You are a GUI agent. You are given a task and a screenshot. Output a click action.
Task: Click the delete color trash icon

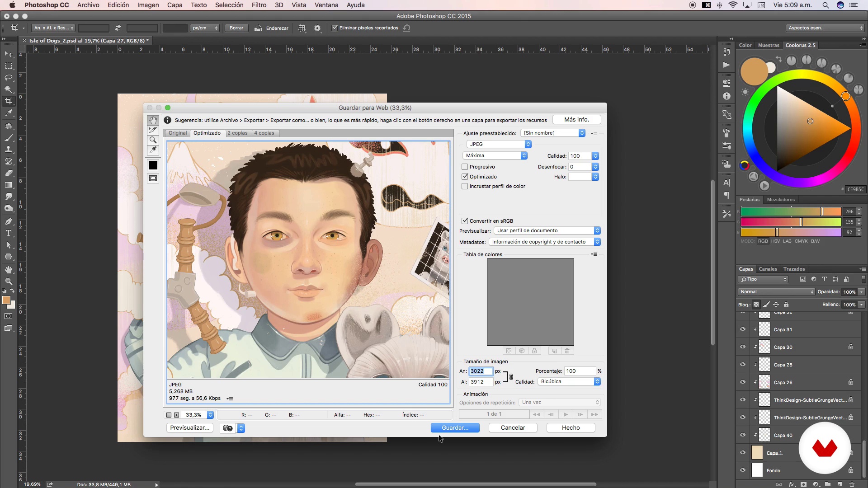(567, 351)
